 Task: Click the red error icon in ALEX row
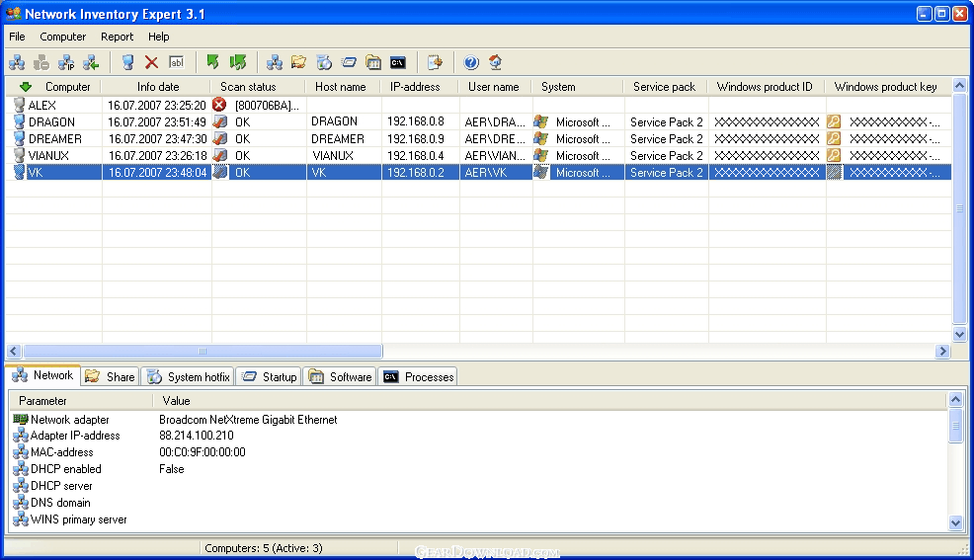coord(219,105)
